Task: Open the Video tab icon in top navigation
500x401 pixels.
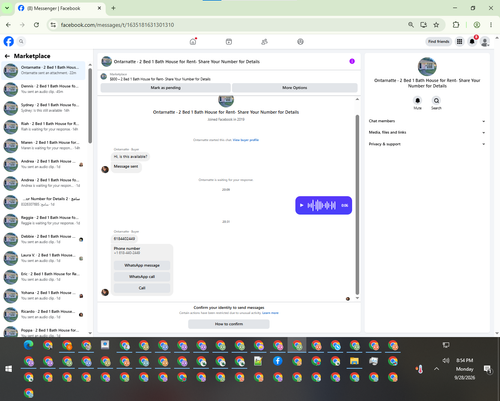Action: pyautogui.click(x=229, y=42)
